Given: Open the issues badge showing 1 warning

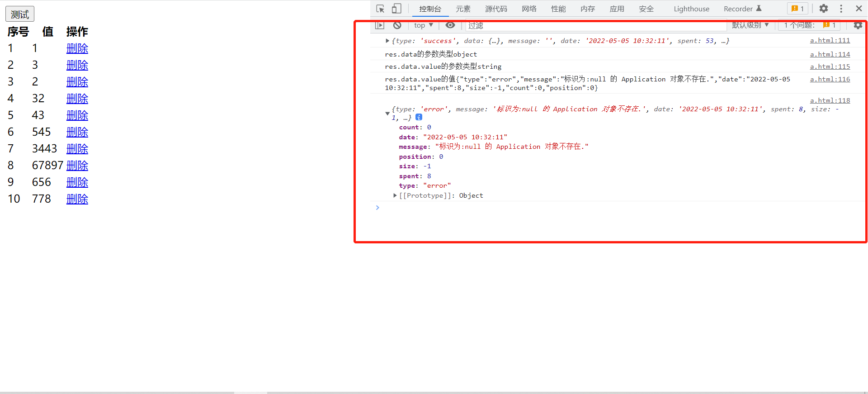Looking at the screenshot, I should click(798, 9).
